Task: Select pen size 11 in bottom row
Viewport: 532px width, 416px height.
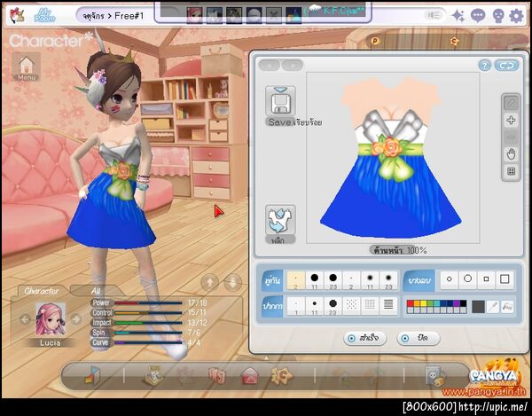Action: point(315,306)
